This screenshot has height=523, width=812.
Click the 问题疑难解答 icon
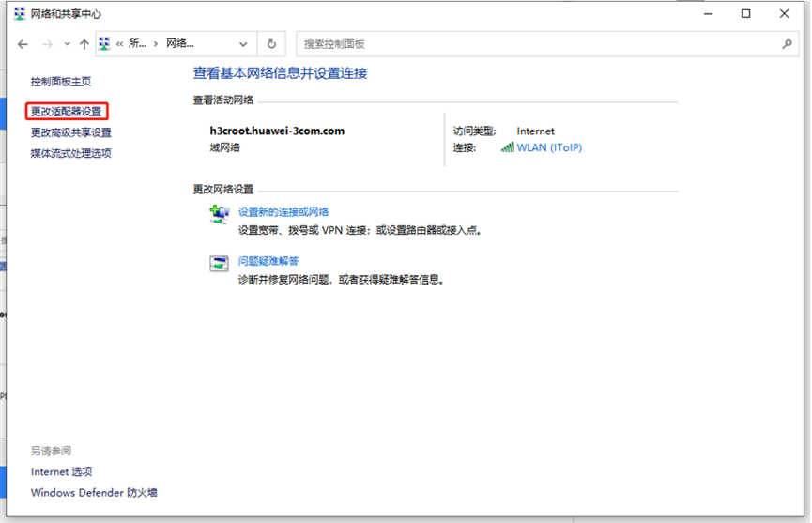click(219, 264)
